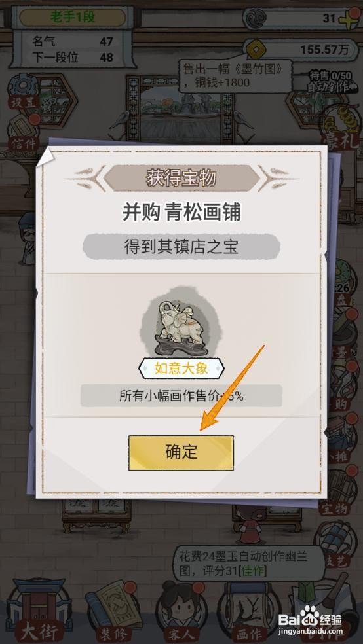363x644 pixels.
Task: Open the 宝物 treasure icon
Action: 339,492
